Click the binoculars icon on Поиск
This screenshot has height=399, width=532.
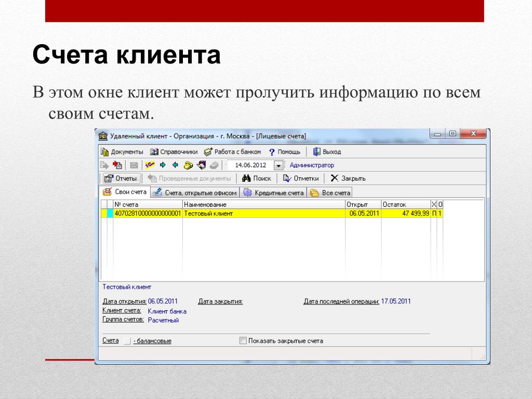point(246,179)
